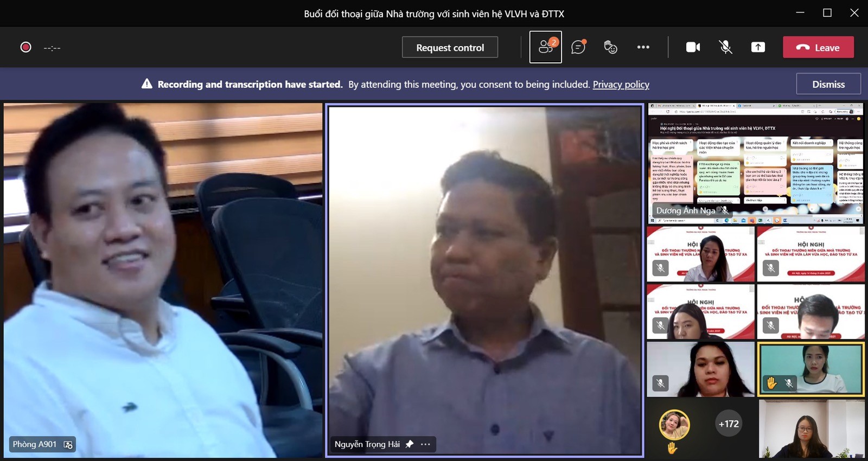Unmute the microphone
The height and width of the screenshot is (461, 868).
(725, 47)
